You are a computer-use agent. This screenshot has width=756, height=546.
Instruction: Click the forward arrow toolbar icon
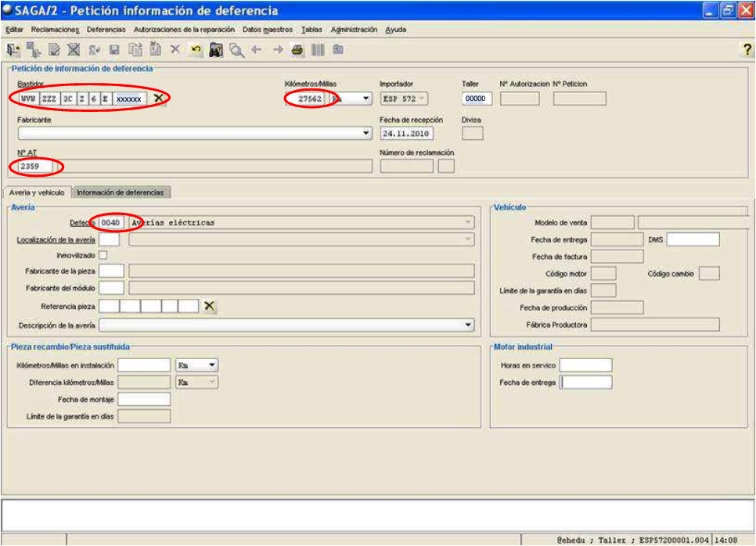pyautogui.click(x=278, y=49)
